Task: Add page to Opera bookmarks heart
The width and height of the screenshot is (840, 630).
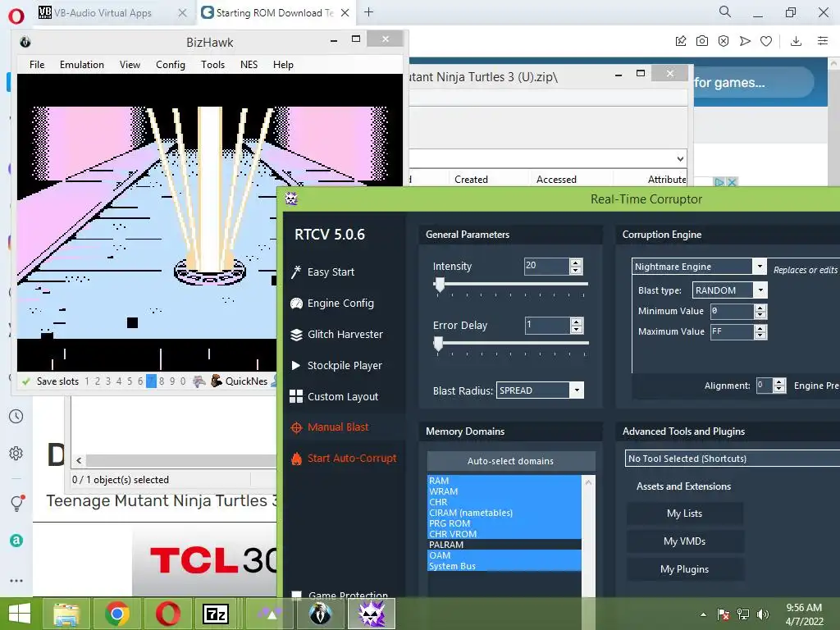Action: click(766, 41)
